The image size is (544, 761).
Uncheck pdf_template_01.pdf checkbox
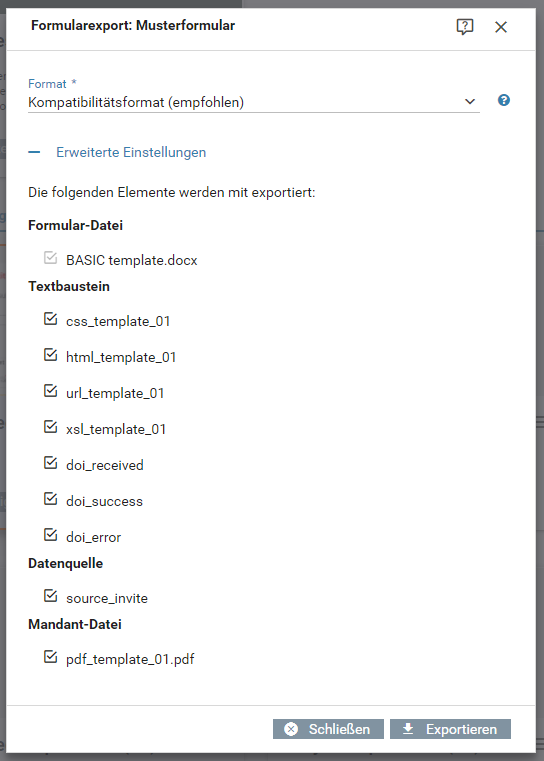[x=50, y=656]
